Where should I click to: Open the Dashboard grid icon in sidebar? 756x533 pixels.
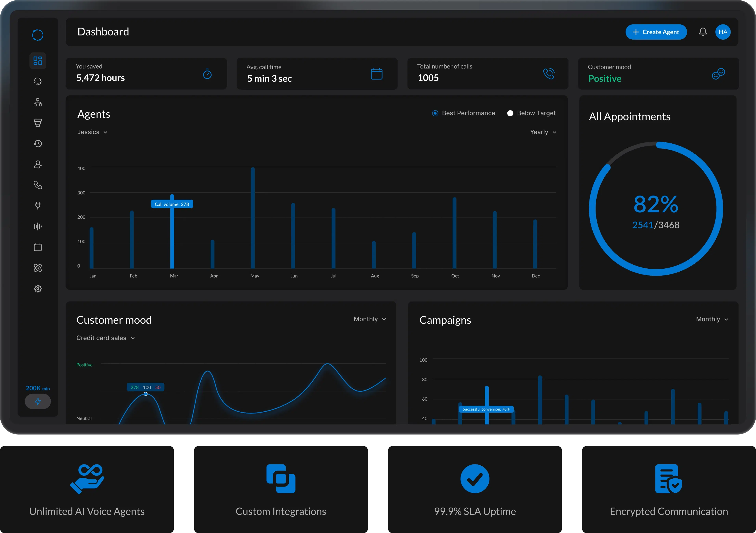click(38, 61)
